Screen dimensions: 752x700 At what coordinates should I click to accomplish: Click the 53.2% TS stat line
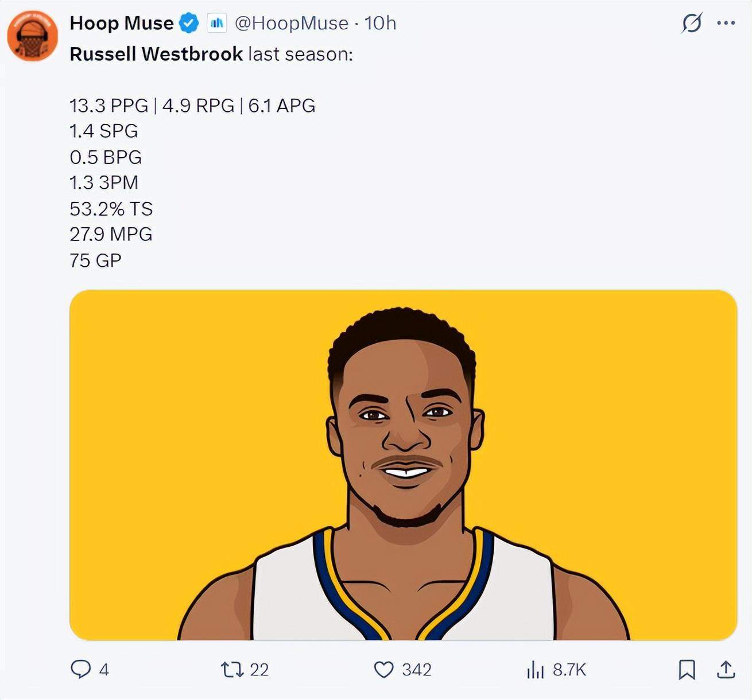point(111,208)
